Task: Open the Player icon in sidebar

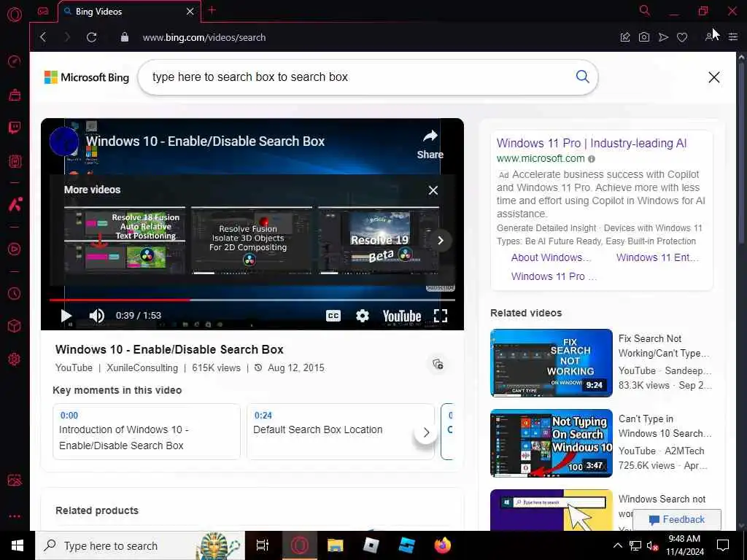Action: [15, 249]
